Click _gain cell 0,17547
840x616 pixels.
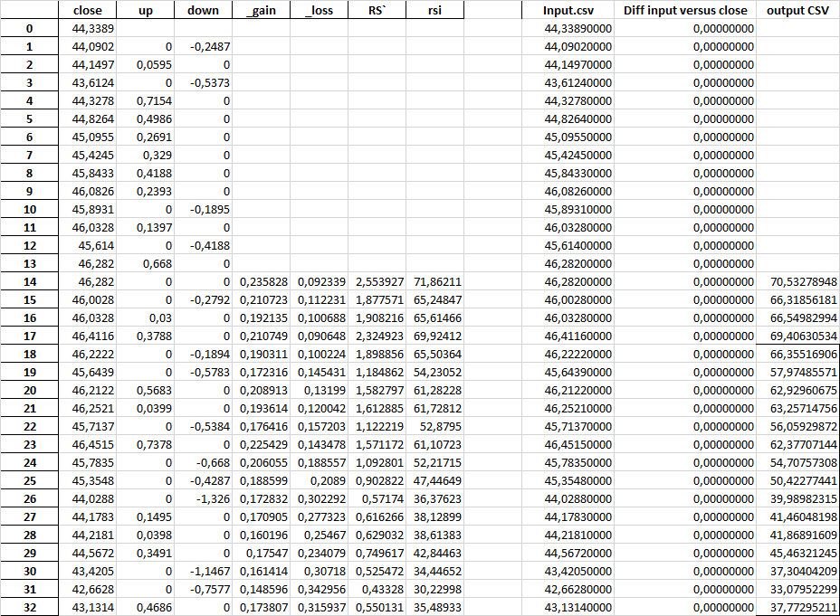click(x=261, y=553)
